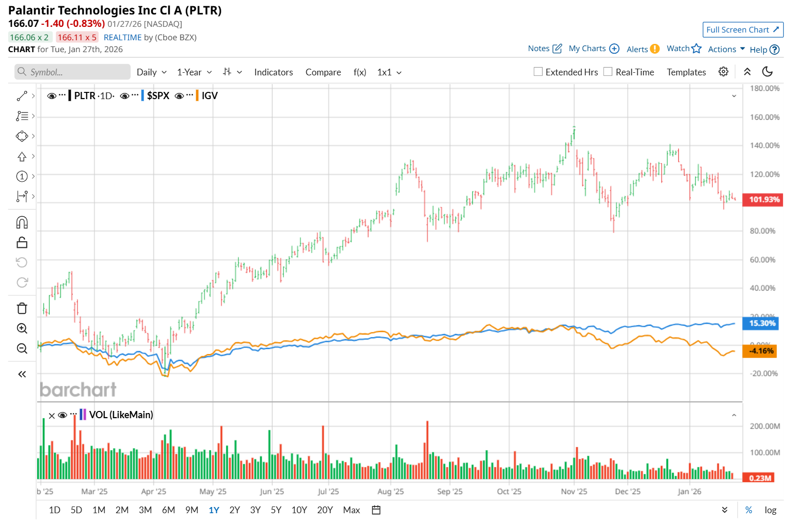Image resolution: width=812 pixels, height=523 pixels.
Task: Click the Symbol search field
Action: tap(72, 72)
